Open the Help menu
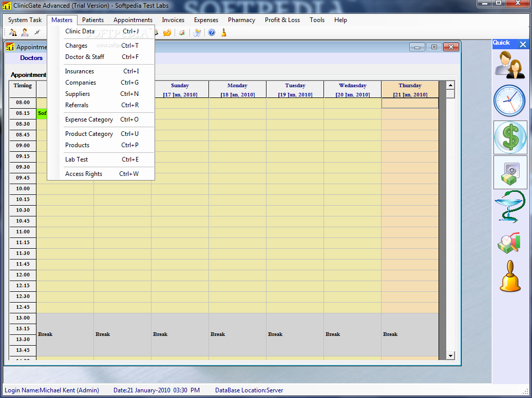 click(340, 20)
